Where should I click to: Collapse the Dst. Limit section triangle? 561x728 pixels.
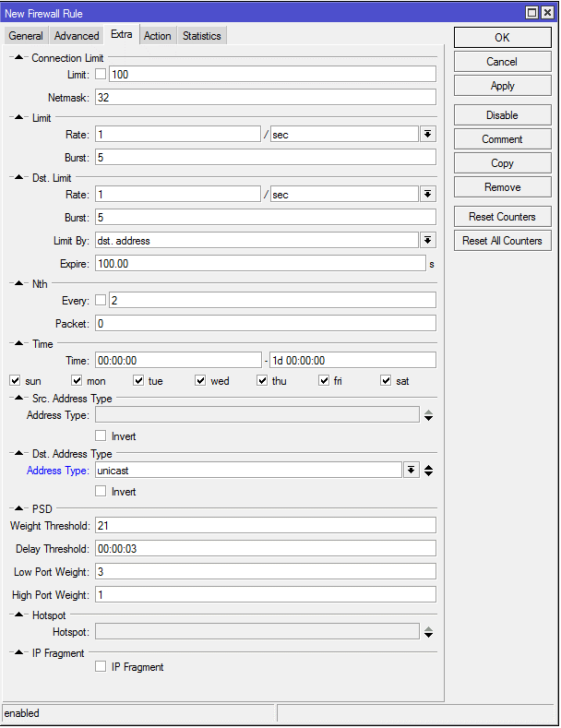[18, 177]
